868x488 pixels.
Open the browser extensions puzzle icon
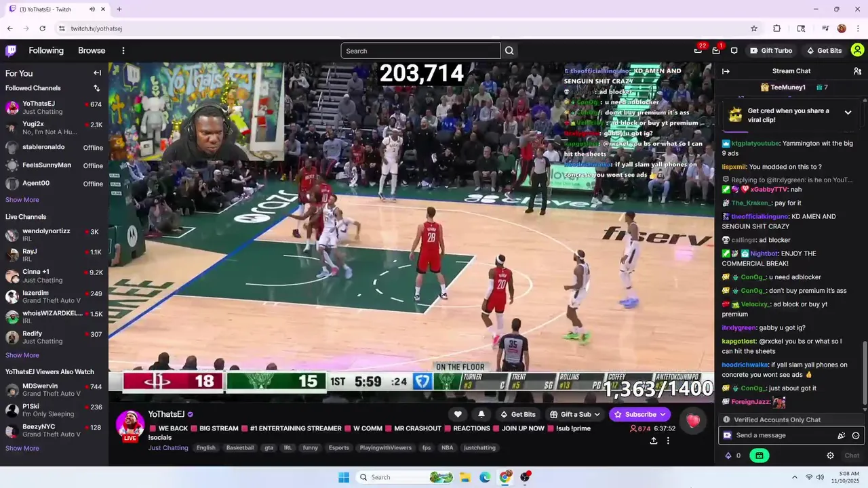pyautogui.click(x=777, y=28)
